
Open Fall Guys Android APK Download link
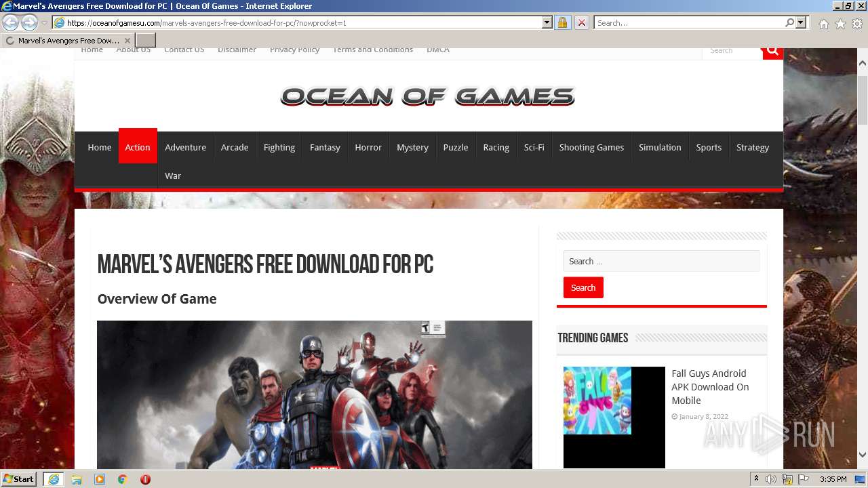click(x=710, y=387)
